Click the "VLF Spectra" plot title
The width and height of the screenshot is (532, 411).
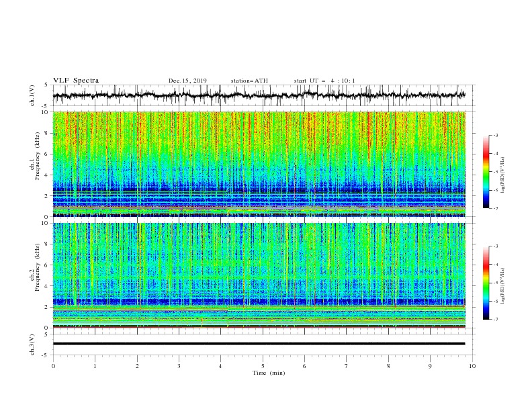click(x=76, y=81)
